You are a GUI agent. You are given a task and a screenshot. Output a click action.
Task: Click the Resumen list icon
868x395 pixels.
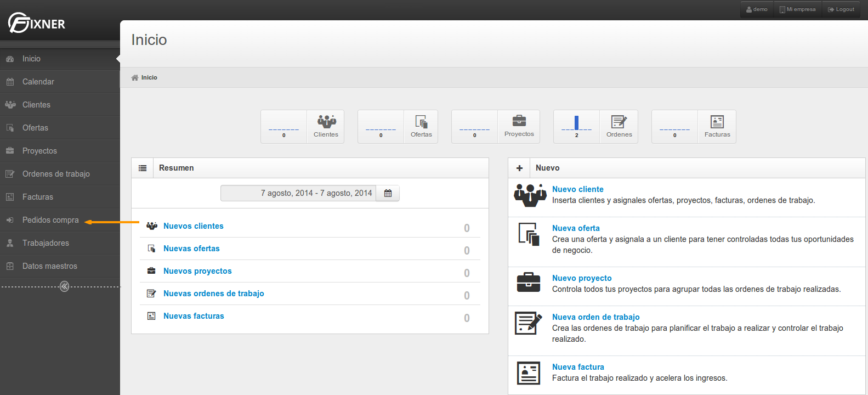143,168
